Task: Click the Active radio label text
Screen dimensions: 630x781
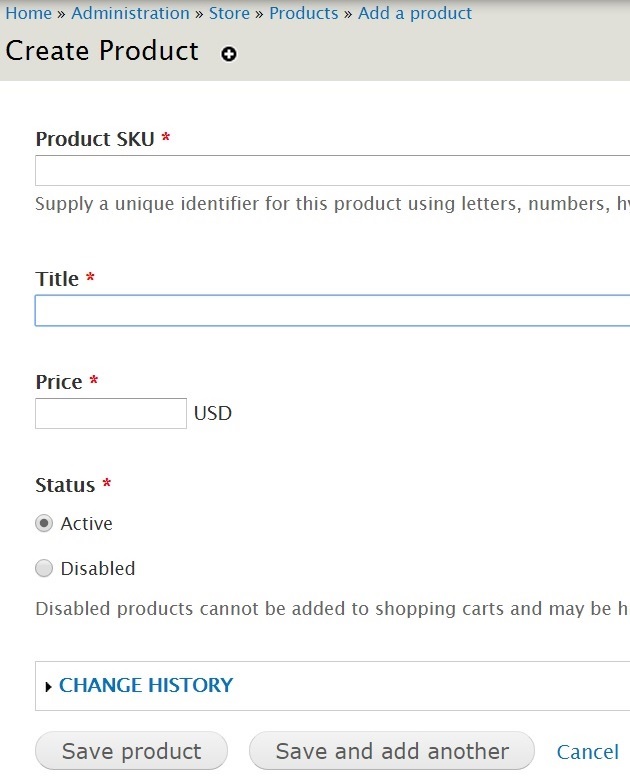Action: [x=87, y=523]
